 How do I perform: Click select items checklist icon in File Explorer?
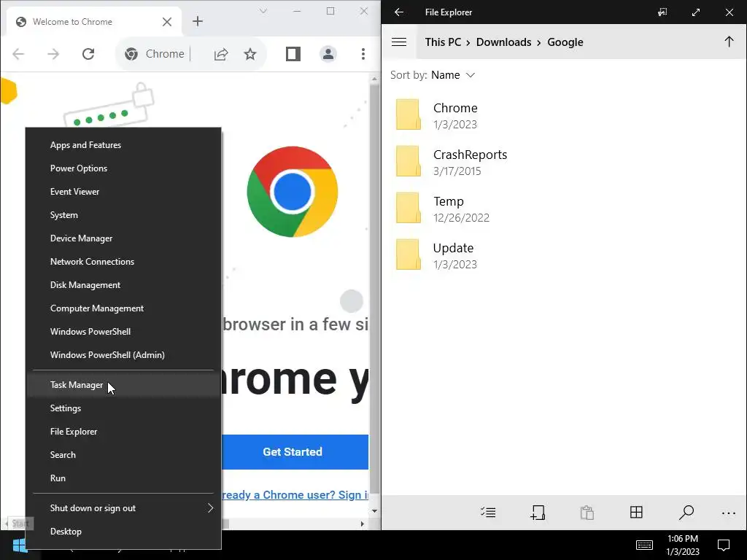click(x=488, y=513)
